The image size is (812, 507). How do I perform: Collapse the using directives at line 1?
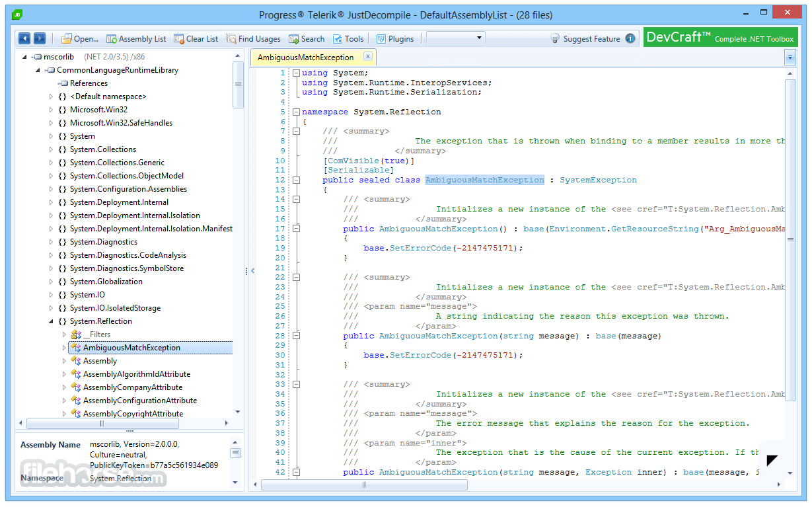[296, 73]
